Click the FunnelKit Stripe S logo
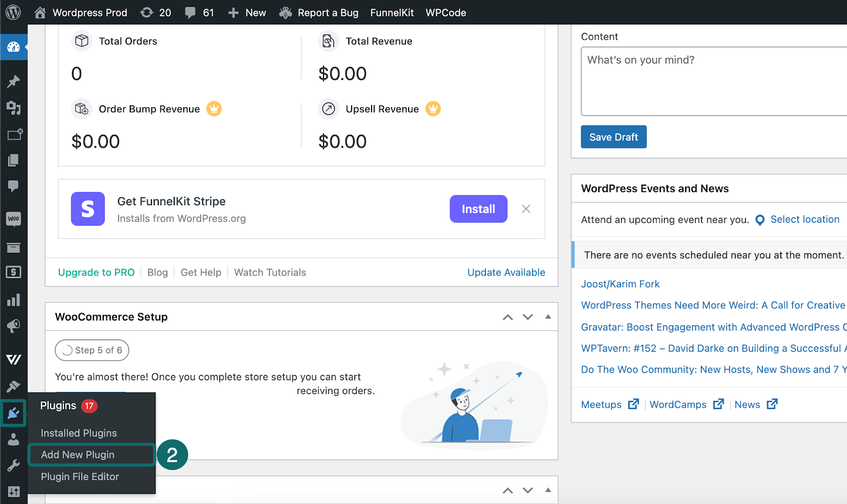 pyautogui.click(x=88, y=209)
